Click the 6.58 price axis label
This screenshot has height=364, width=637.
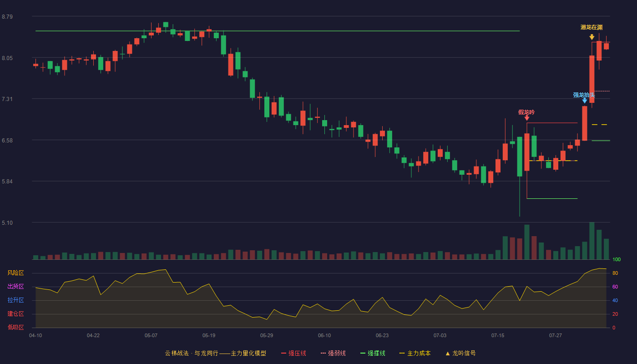point(7,141)
